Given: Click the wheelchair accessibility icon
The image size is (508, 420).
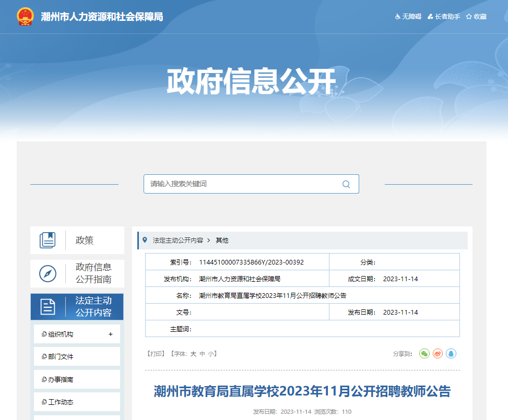Looking at the screenshot, I should (397, 17).
